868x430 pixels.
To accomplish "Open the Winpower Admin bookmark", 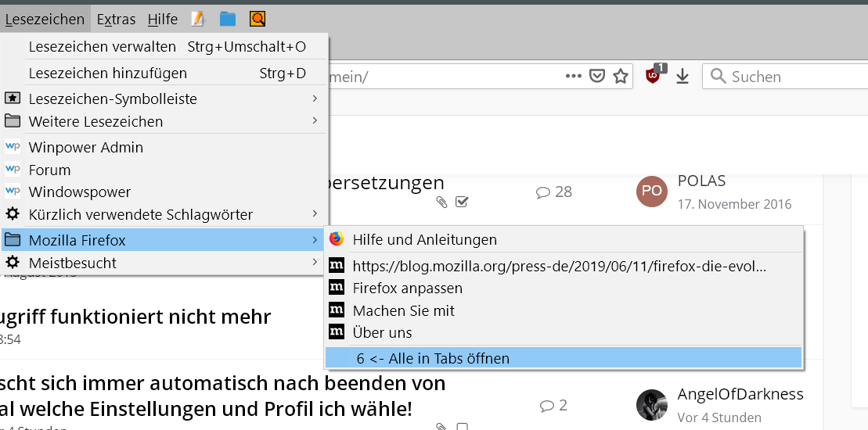I will tap(86, 147).
